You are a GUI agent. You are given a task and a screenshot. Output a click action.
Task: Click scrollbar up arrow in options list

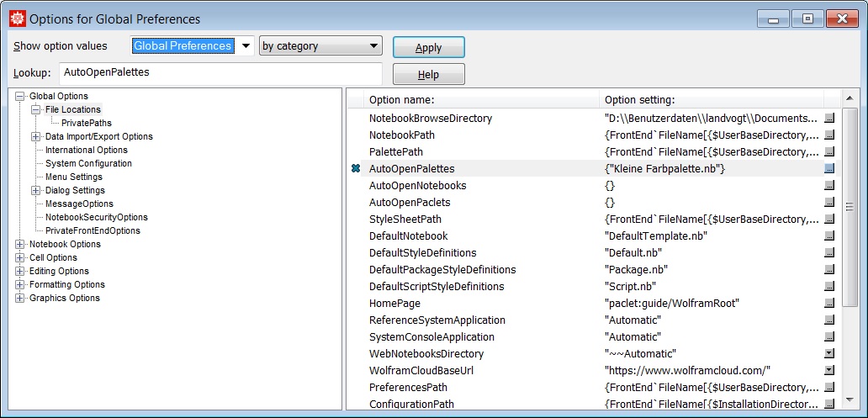(x=849, y=99)
